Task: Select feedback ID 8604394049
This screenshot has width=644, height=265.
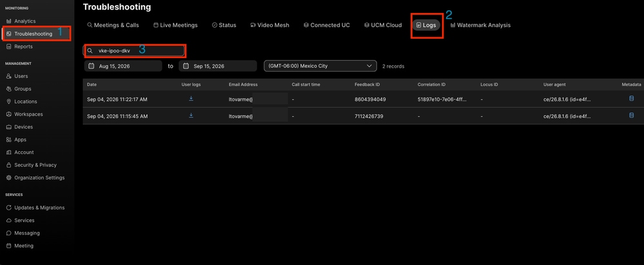Action: 370,99
